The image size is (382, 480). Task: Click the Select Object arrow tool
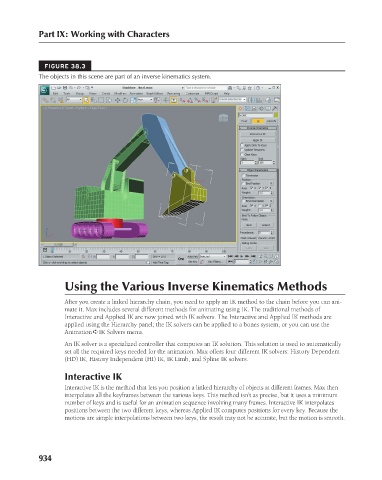[86, 100]
